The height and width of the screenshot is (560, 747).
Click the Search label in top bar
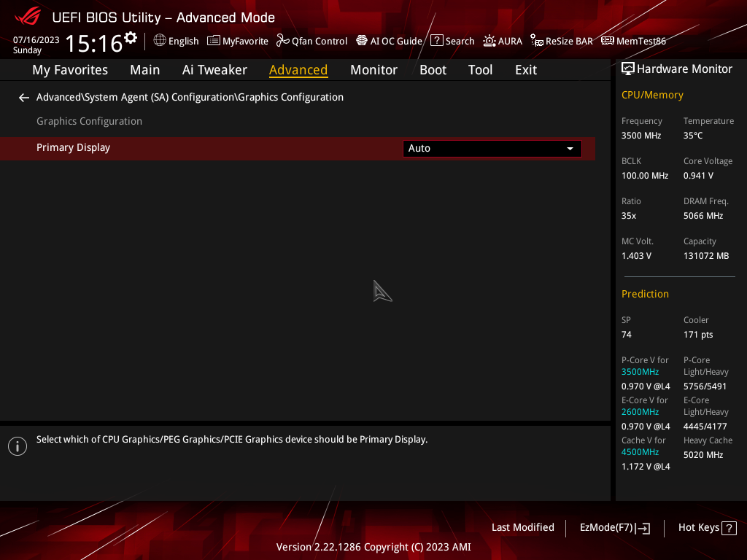click(460, 42)
